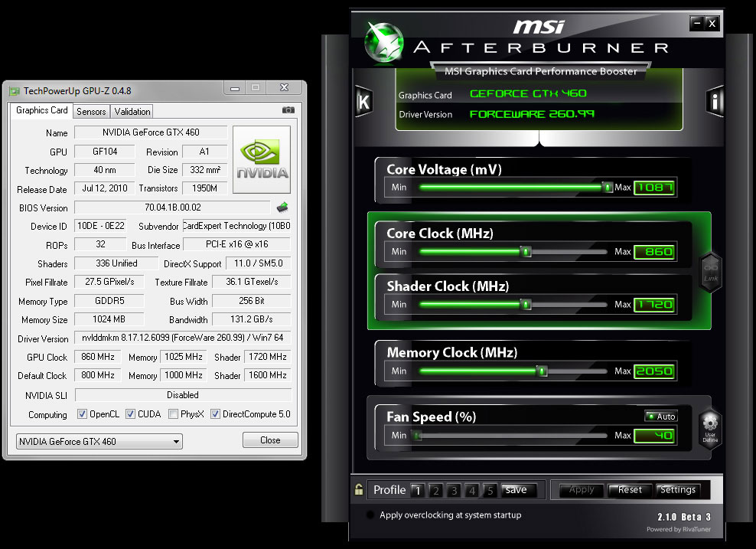
Task: Select profile slot 3
Action: 454,491
